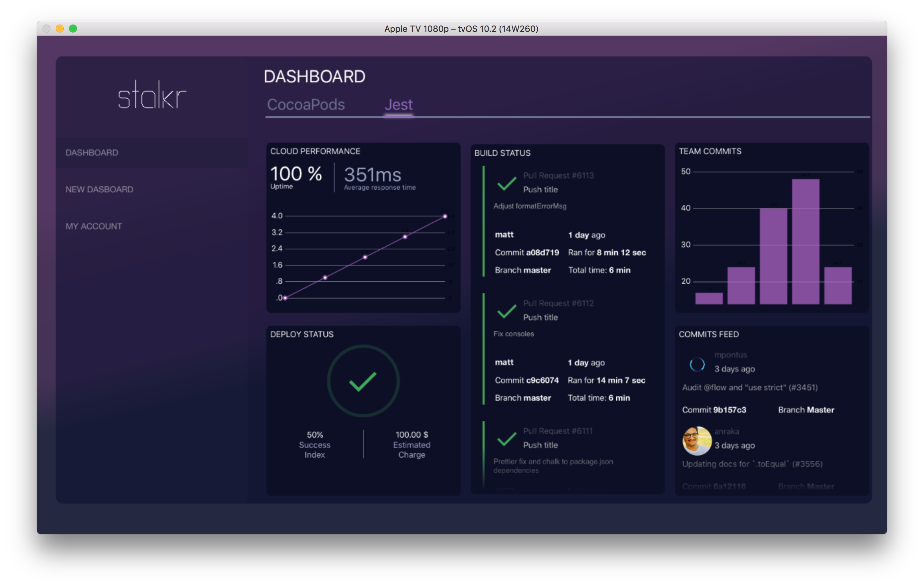Click commit hash 9b157c3 in feed
Viewport: 924px width, 587px height.
[730, 410]
